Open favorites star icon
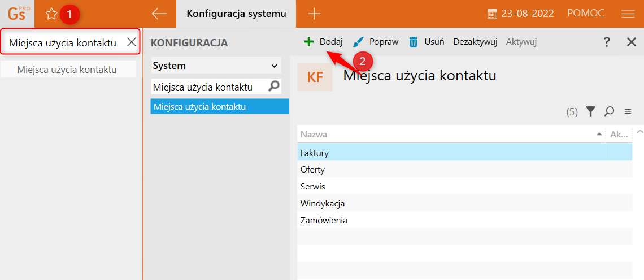 pyautogui.click(x=51, y=14)
